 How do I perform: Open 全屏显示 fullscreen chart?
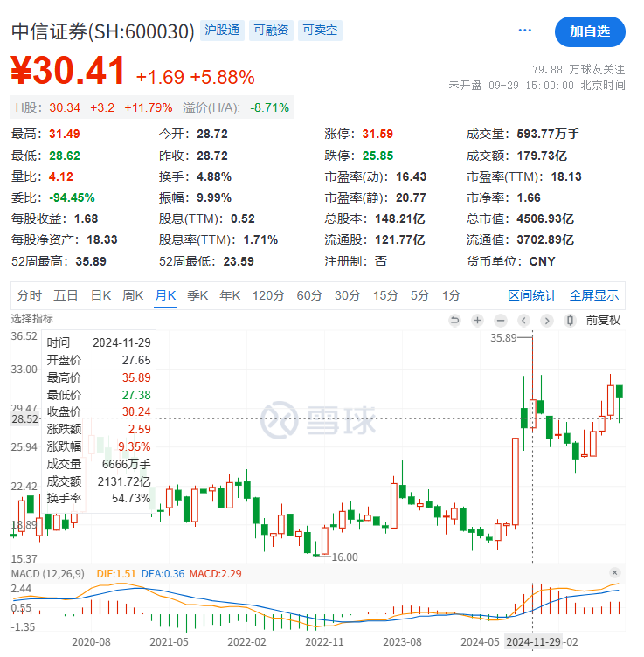pyautogui.click(x=593, y=295)
